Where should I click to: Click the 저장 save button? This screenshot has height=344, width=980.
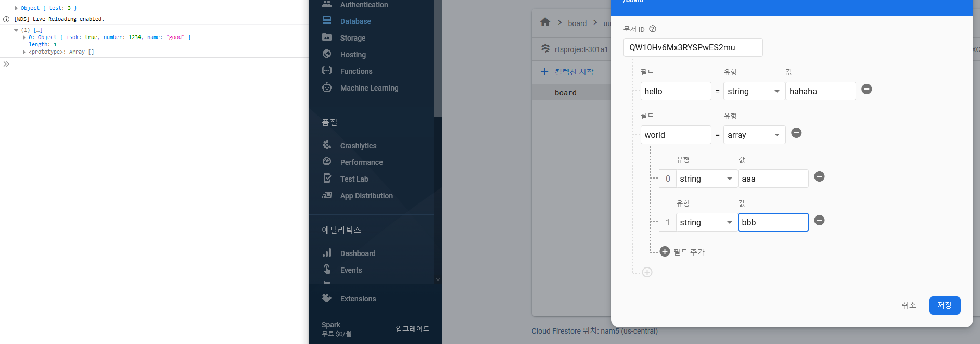coord(945,305)
